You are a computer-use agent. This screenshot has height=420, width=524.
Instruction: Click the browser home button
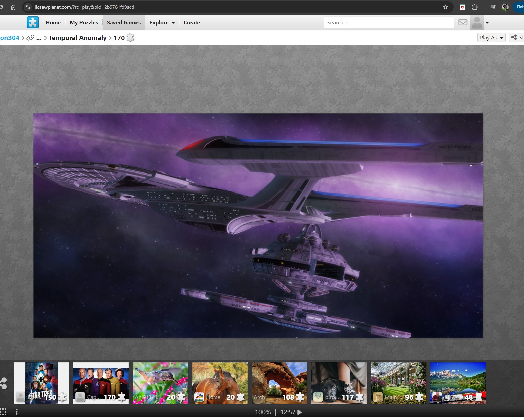[x=13, y=7]
